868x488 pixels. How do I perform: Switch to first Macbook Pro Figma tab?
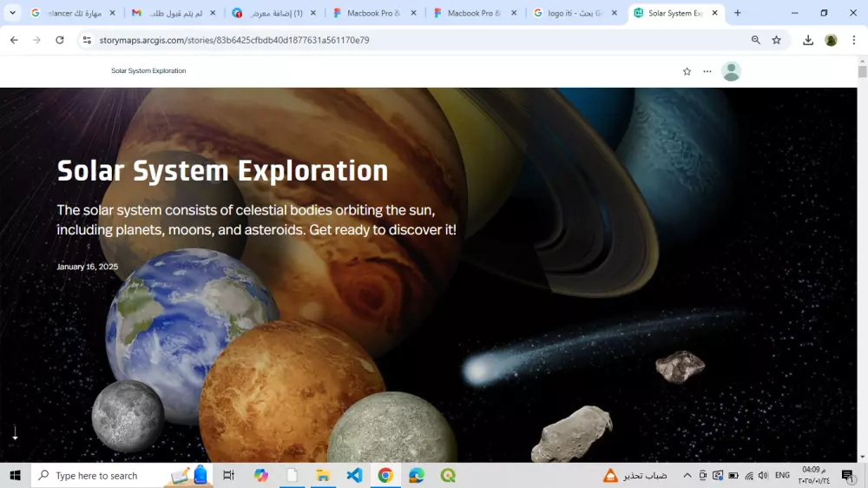375,13
